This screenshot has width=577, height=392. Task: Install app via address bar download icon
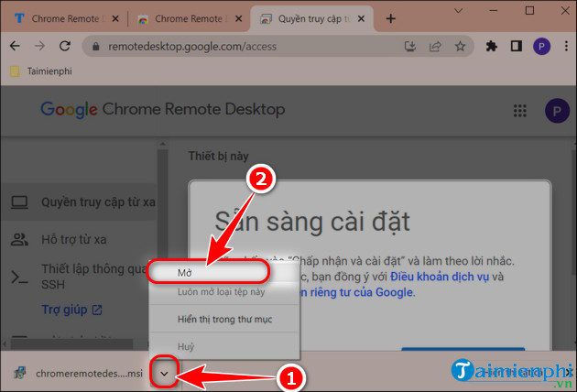[x=410, y=47]
